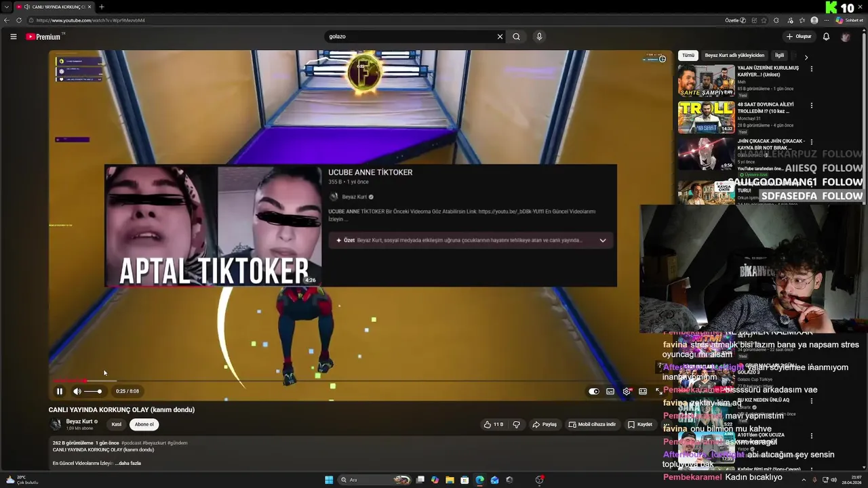
Task: Mute the video with the speaker icon
Action: point(77,391)
